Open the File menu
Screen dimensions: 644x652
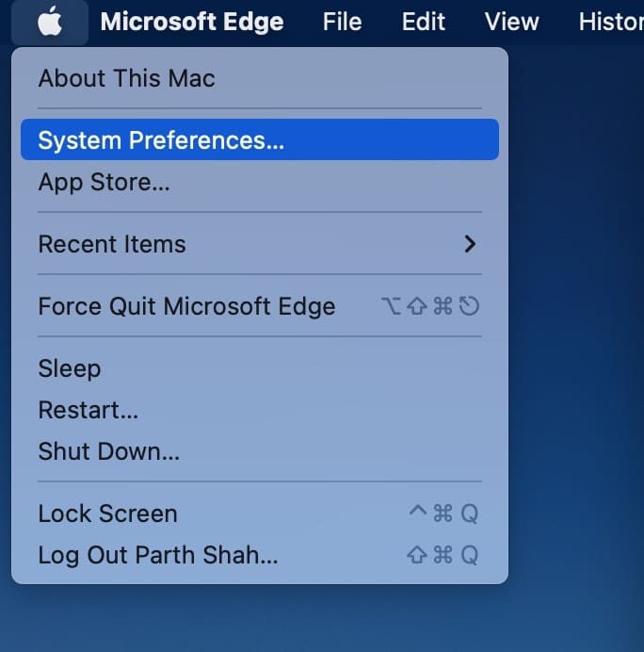click(343, 22)
